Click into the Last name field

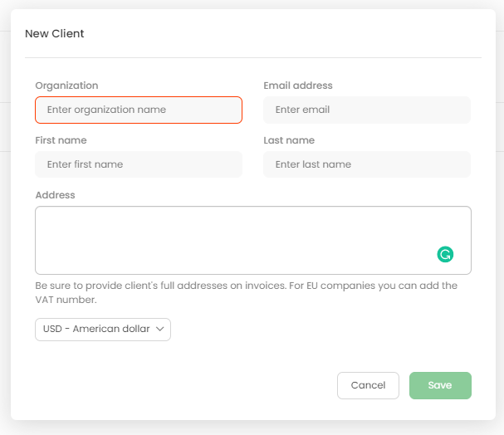point(367,164)
